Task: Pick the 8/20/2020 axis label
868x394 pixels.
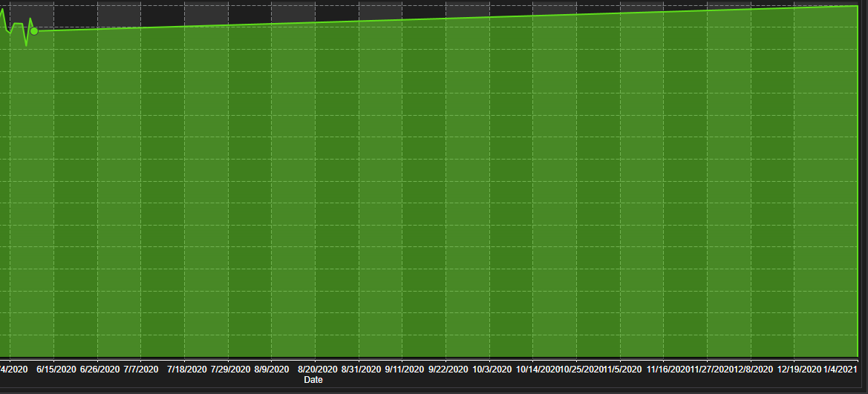Action: [317, 369]
